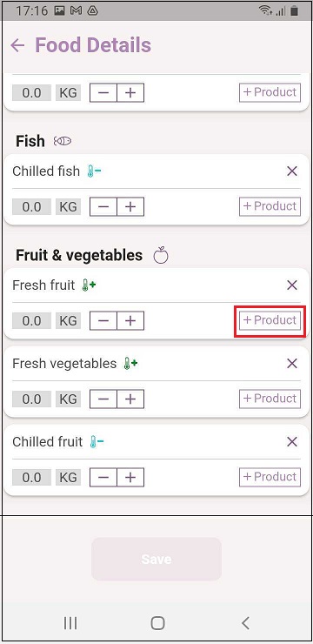Click the fish category icon

pyautogui.click(x=63, y=141)
